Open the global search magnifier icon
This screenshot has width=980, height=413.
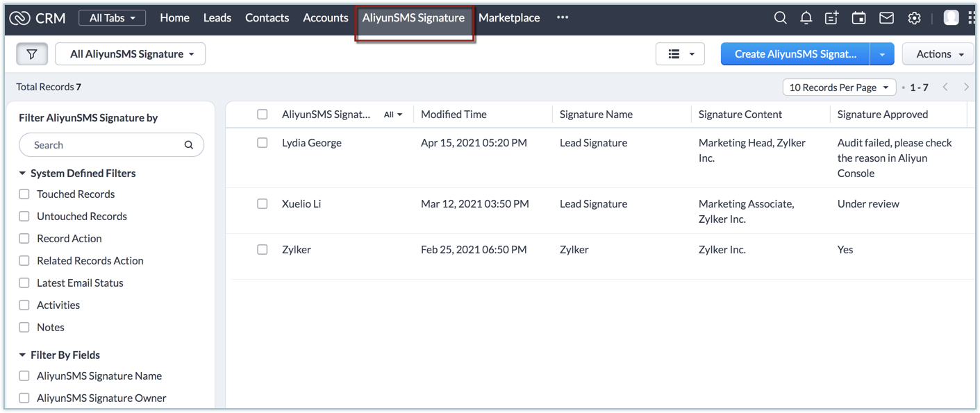(x=780, y=18)
